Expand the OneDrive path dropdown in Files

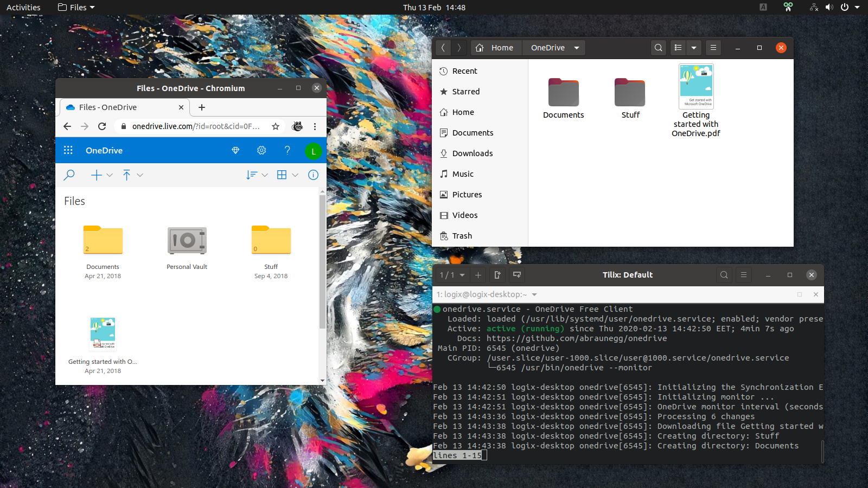pos(577,48)
